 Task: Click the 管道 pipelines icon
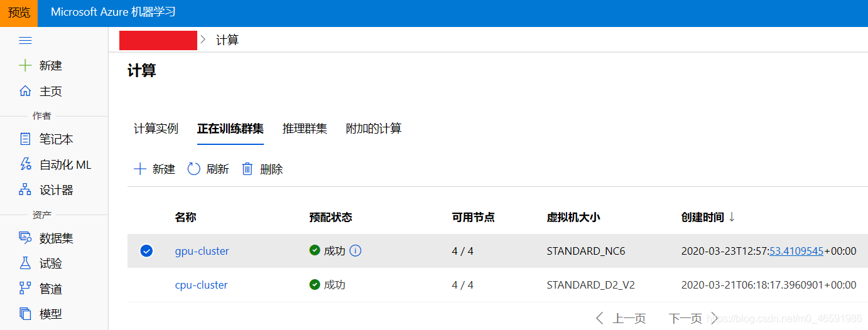coord(25,289)
